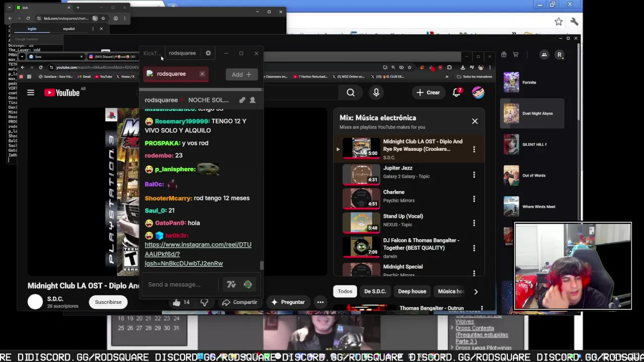Click the Preguntar button

288,302
